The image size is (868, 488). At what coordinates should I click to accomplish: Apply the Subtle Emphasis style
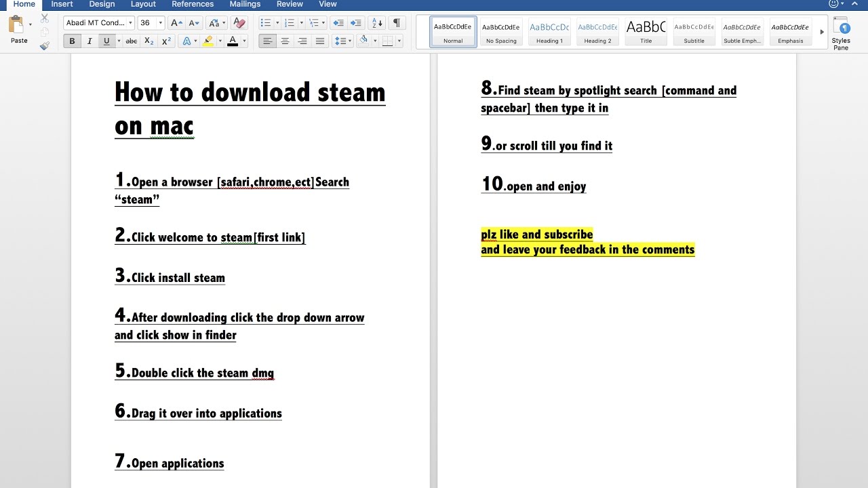(742, 32)
